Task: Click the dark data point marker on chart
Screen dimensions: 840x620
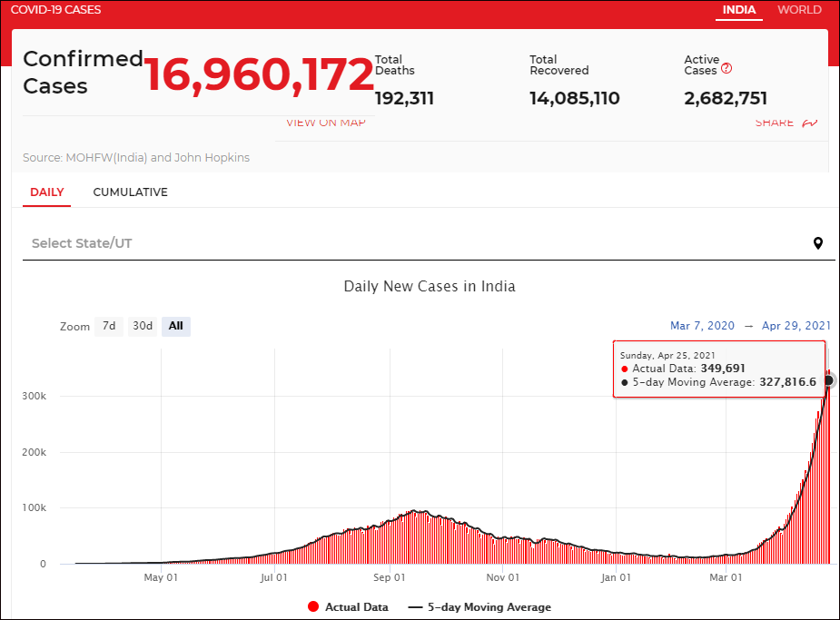Action: click(828, 380)
